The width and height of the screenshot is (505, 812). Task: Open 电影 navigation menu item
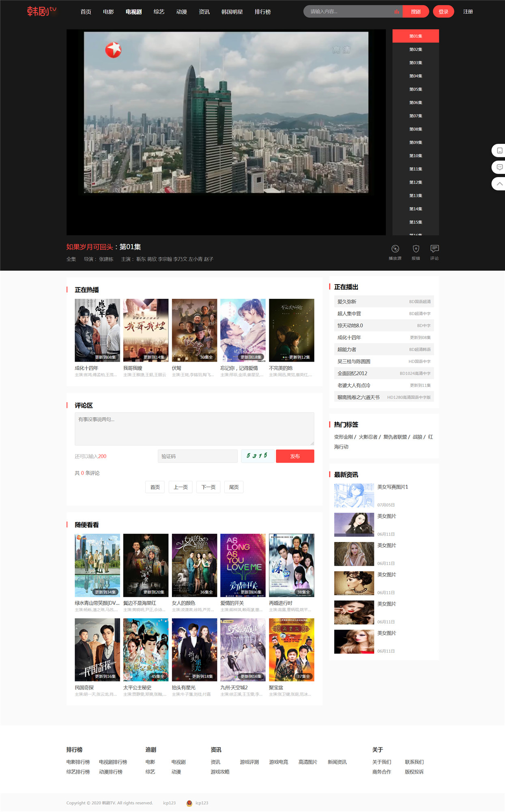[108, 12]
